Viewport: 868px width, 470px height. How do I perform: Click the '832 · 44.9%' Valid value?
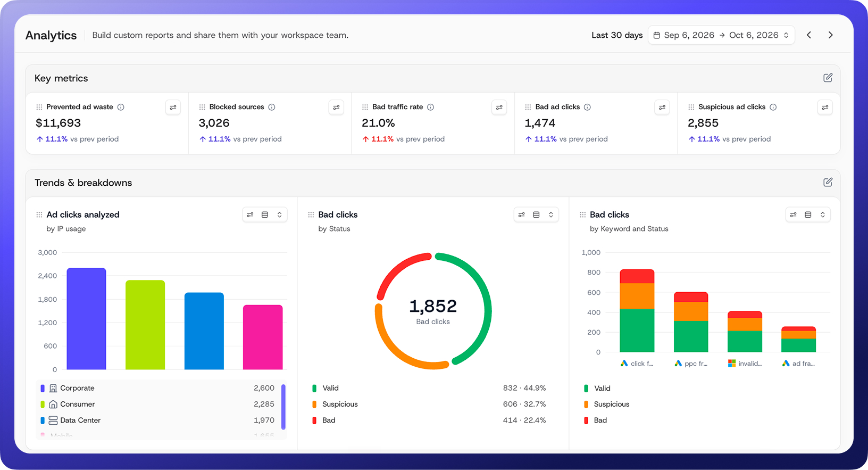(524, 388)
